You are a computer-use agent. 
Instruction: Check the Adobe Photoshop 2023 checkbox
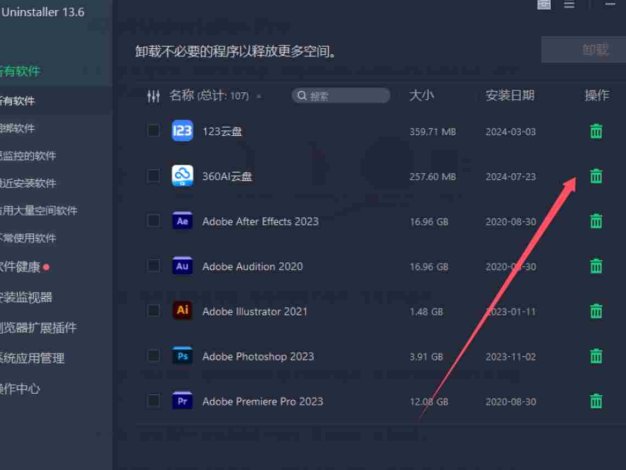pos(153,356)
